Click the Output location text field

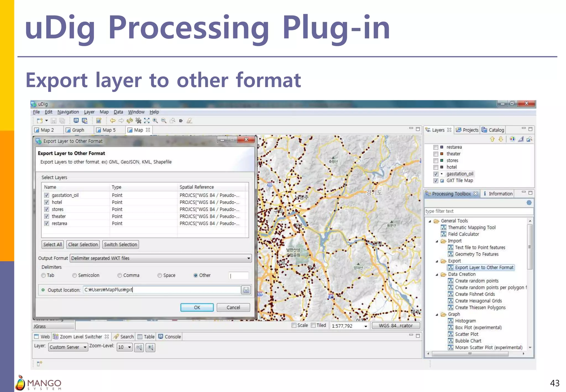point(162,290)
